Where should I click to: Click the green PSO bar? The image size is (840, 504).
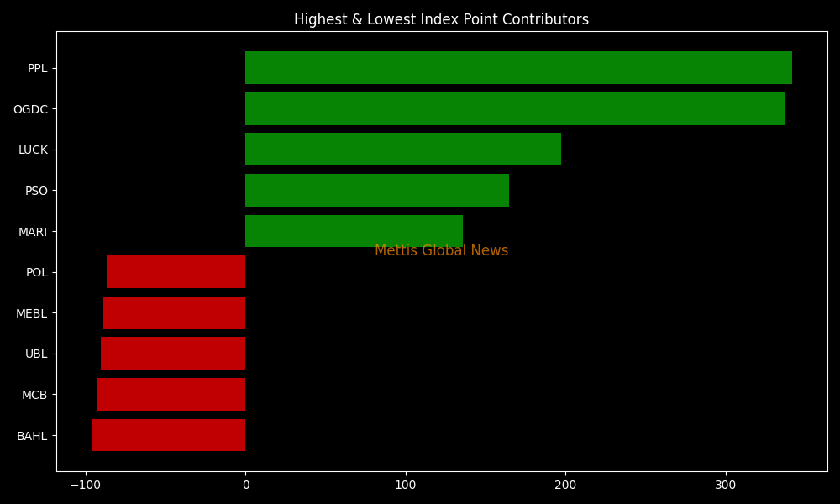(x=377, y=190)
